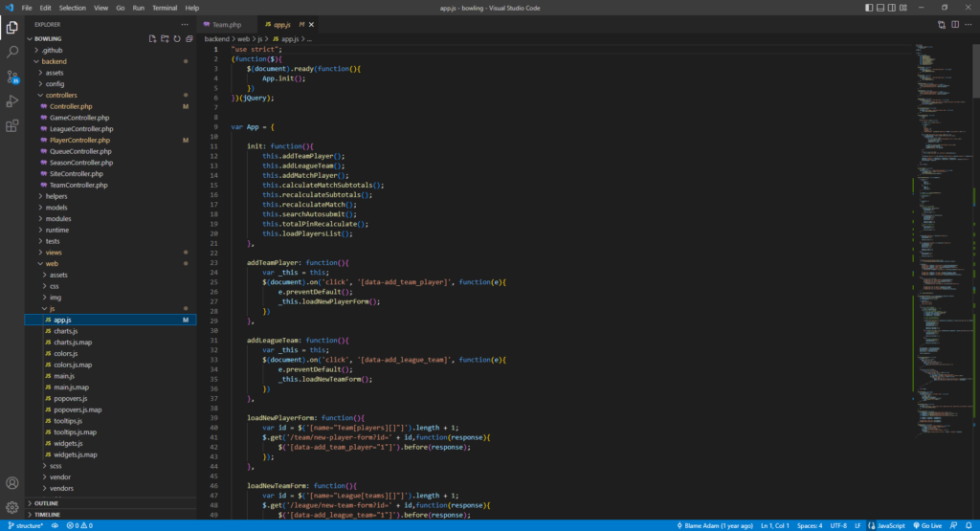
Task: Click Spaces: 4 indentation setting
Action: point(810,525)
